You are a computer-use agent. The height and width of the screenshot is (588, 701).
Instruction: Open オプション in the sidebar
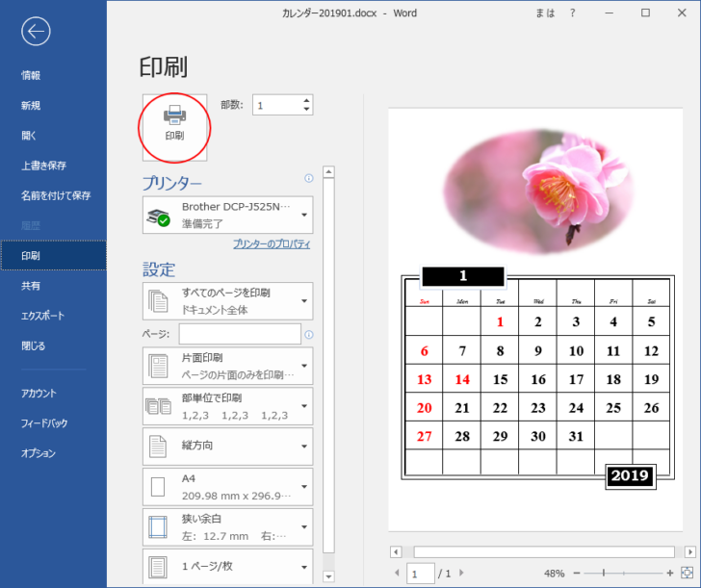click(39, 453)
